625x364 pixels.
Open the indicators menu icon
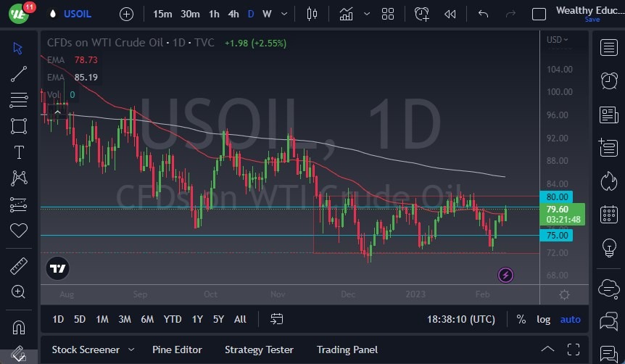[346, 14]
